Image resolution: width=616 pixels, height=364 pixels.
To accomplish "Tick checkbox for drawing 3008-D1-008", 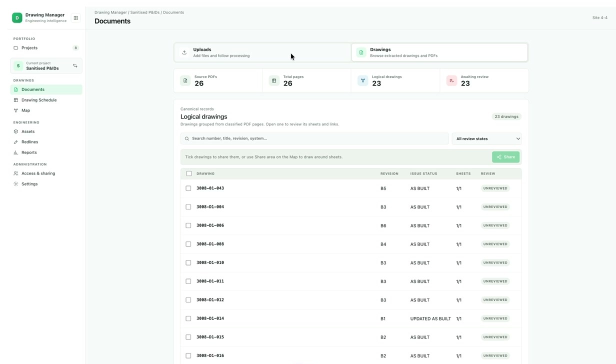I will [x=188, y=244].
